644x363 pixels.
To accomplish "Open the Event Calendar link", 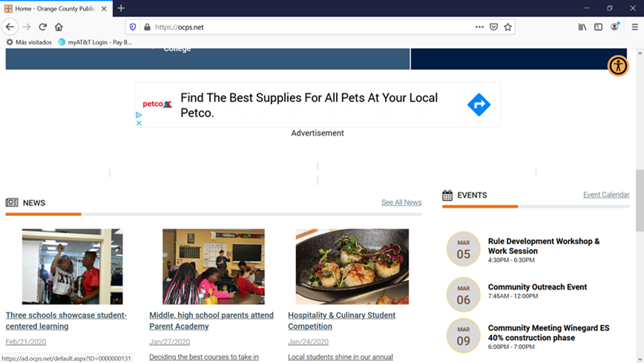I will coord(606,194).
